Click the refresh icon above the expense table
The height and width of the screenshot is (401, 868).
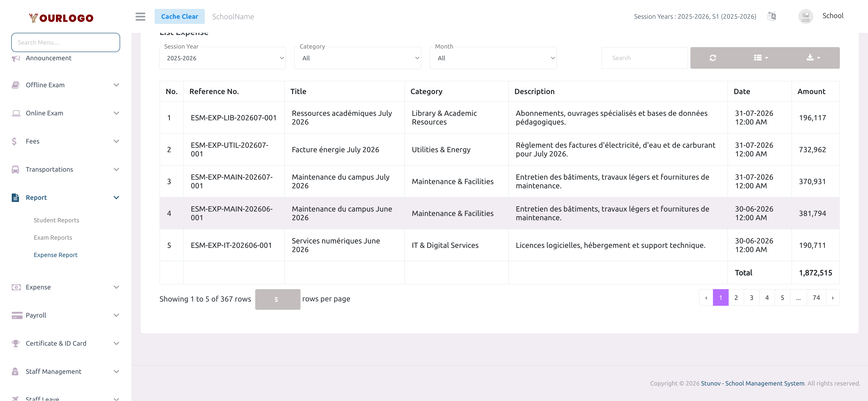(x=713, y=58)
